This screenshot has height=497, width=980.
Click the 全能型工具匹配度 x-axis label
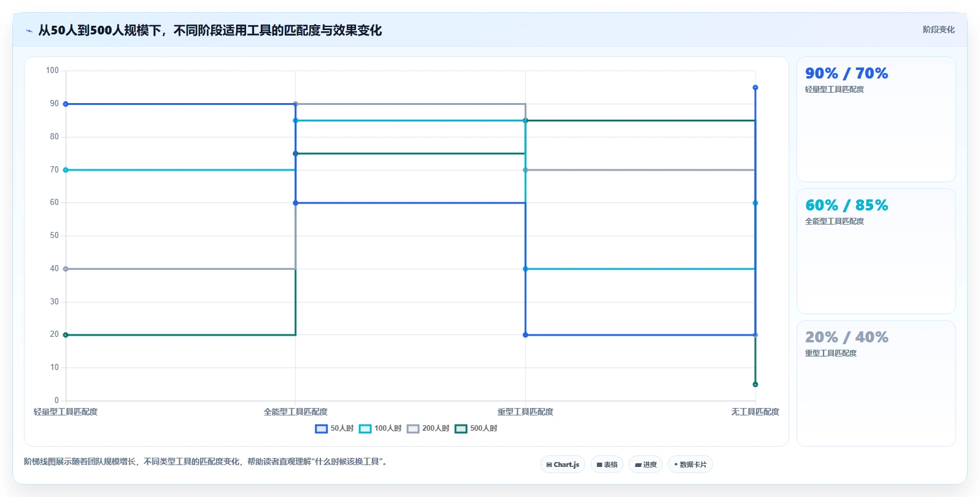click(x=296, y=412)
